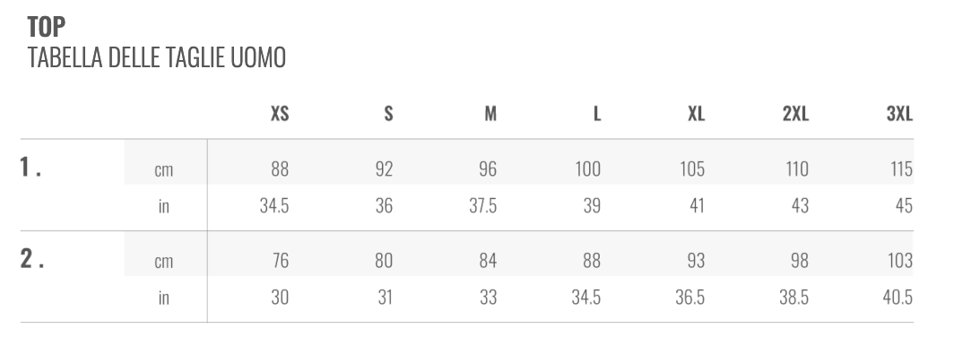Select the L size column header

[597, 114]
